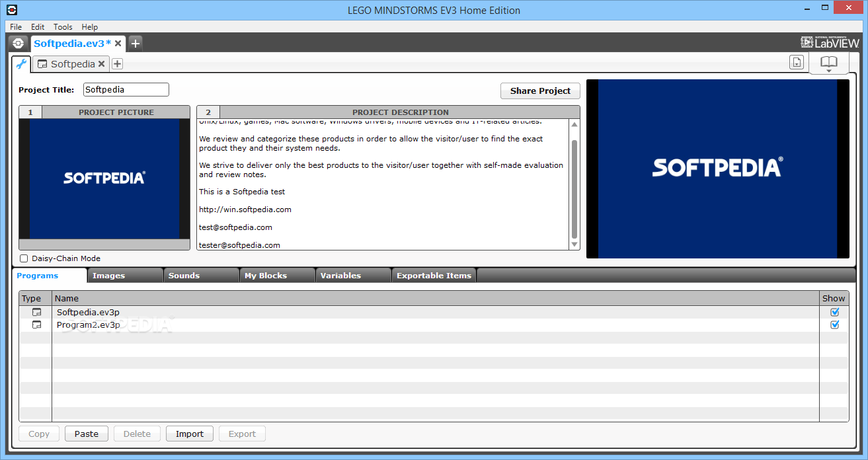The width and height of the screenshot is (868, 460).
Task: Click the tester@softpedia.com text line
Action: [x=239, y=245]
